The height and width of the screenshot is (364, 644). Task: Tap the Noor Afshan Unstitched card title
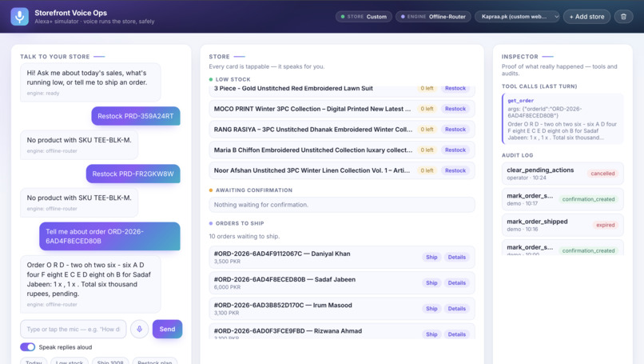(x=312, y=170)
